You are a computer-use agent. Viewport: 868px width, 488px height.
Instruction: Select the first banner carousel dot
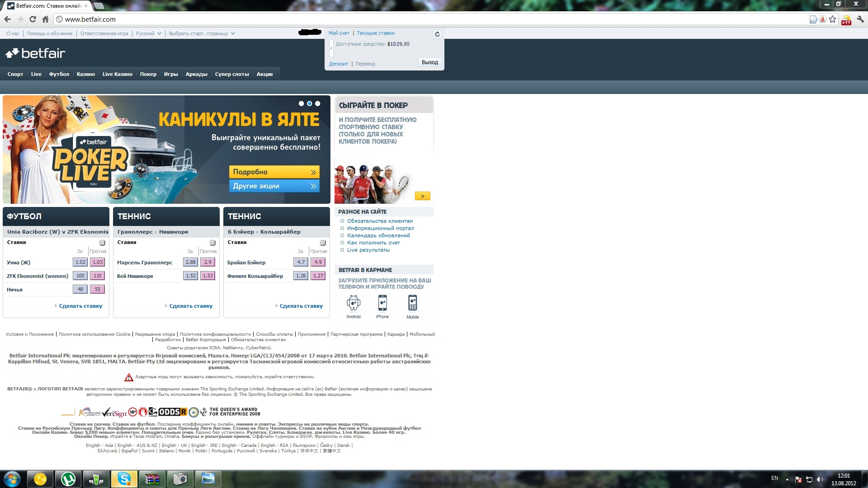pos(301,103)
